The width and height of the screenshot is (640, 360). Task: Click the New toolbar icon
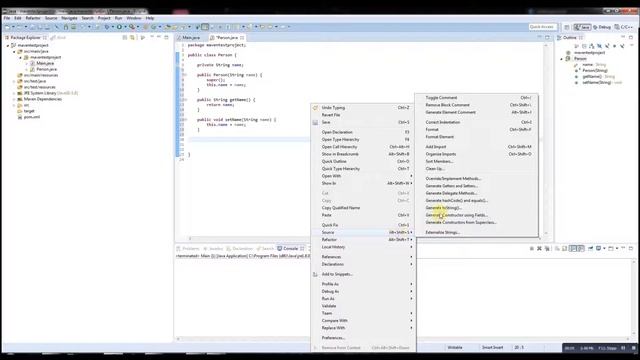8,27
